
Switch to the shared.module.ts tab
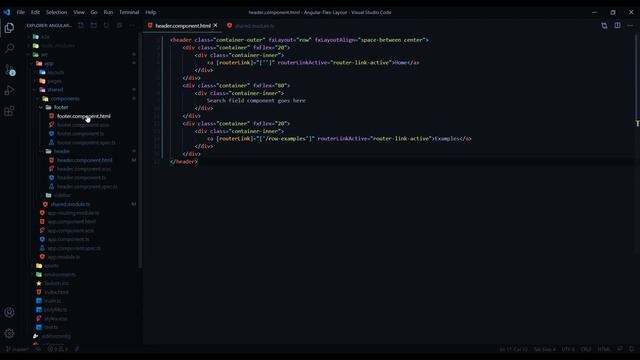pos(255,26)
